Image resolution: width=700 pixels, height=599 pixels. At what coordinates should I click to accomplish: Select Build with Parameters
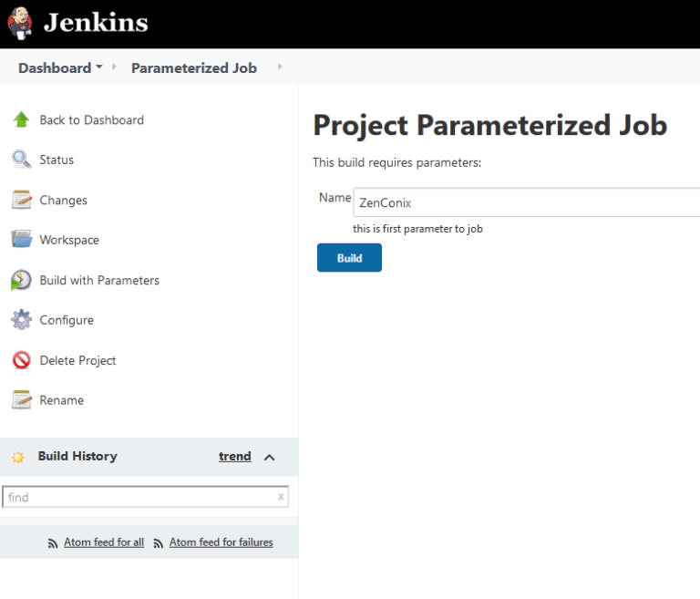point(99,280)
